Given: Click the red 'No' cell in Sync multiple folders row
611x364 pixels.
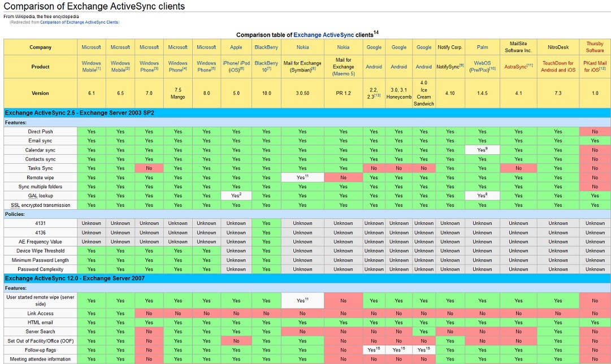Looking at the screenshot, I should tap(595, 187).
